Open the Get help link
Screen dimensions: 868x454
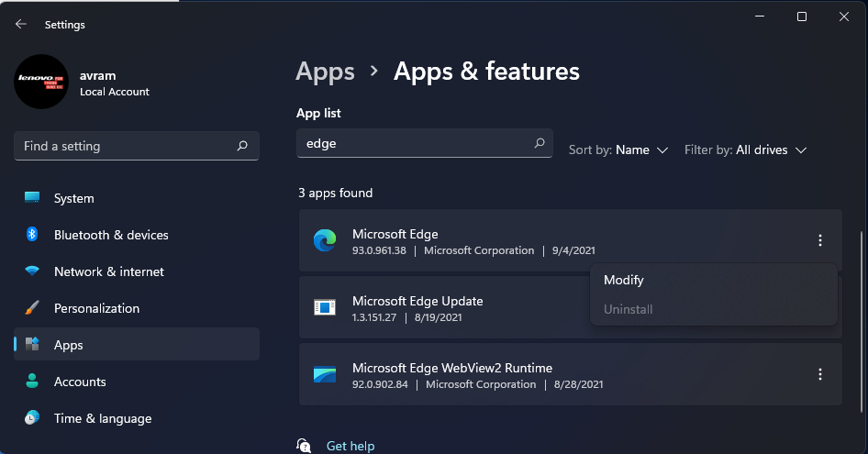[x=351, y=446]
